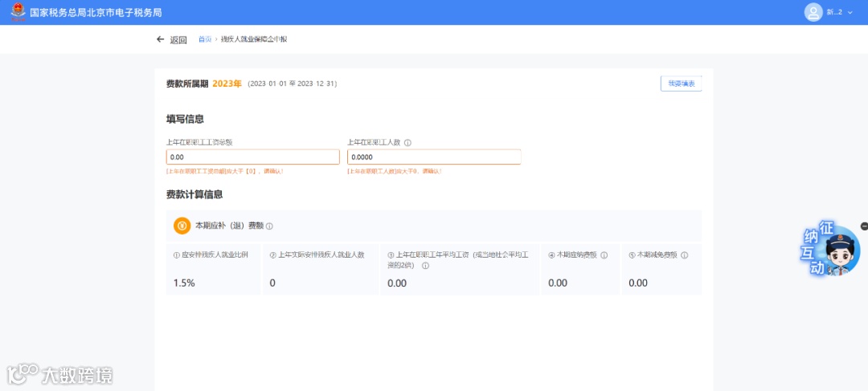The image size is (868, 391).
Task: Click the user avatar icon
Action: point(813,12)
